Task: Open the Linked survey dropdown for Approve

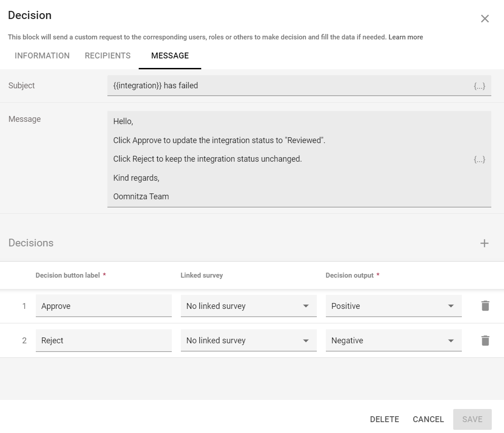Action: (x=248, y=306)
